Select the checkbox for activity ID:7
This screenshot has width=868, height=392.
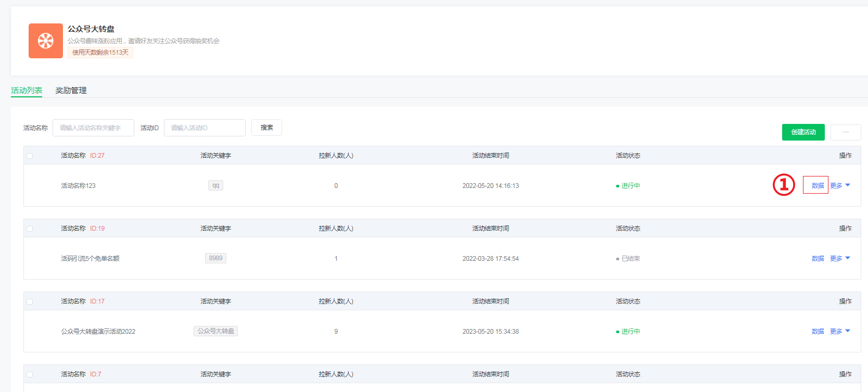pos(30,374)
